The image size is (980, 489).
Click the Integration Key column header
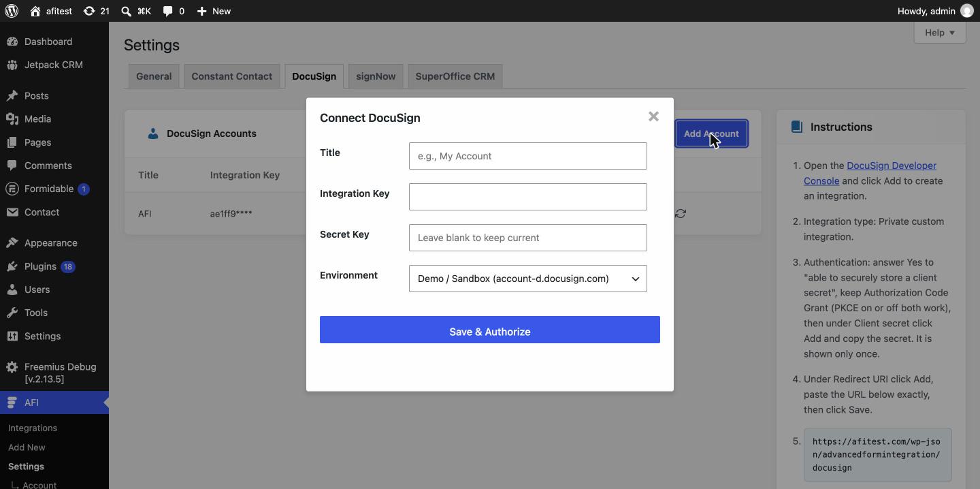tap(245, 175)
